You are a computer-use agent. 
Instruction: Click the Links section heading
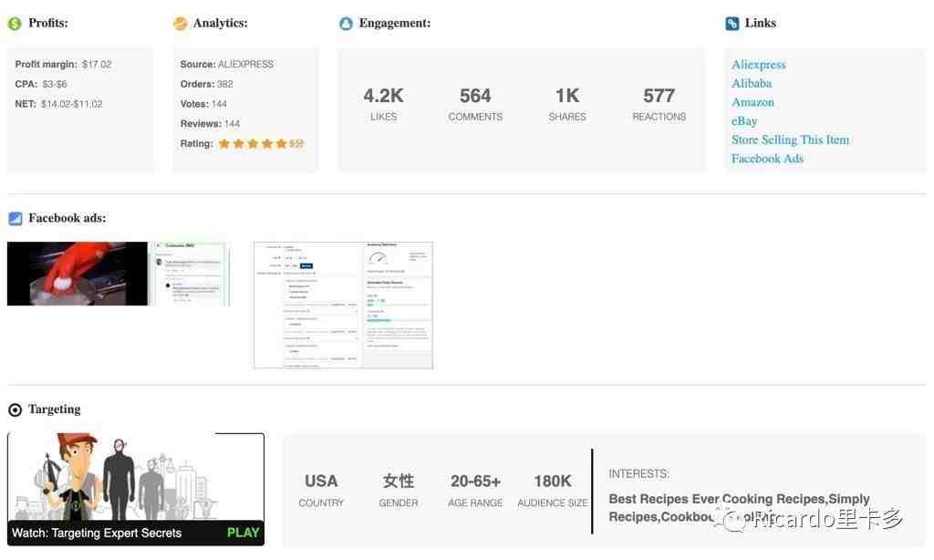[761, 23]
